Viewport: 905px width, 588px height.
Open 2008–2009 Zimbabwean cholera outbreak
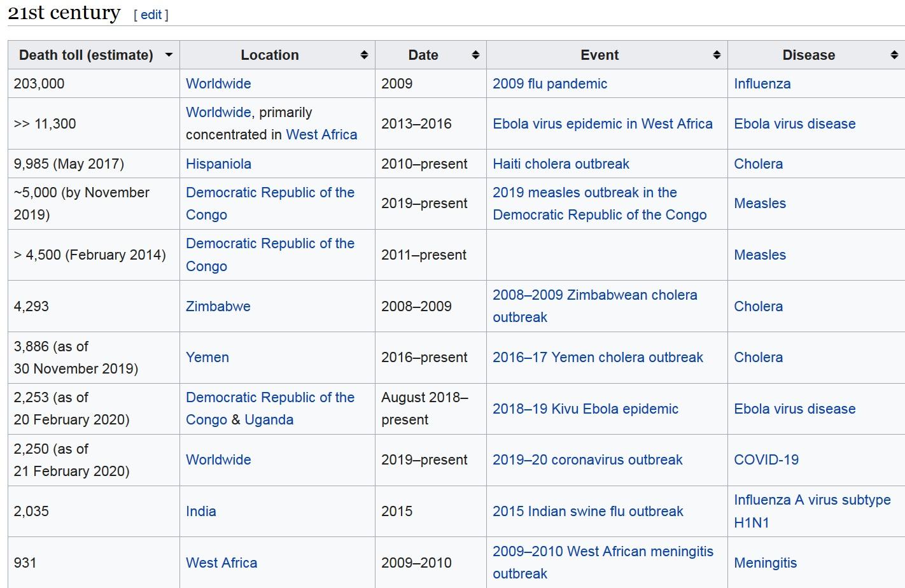pyautogui.click(x=594, y=295)
